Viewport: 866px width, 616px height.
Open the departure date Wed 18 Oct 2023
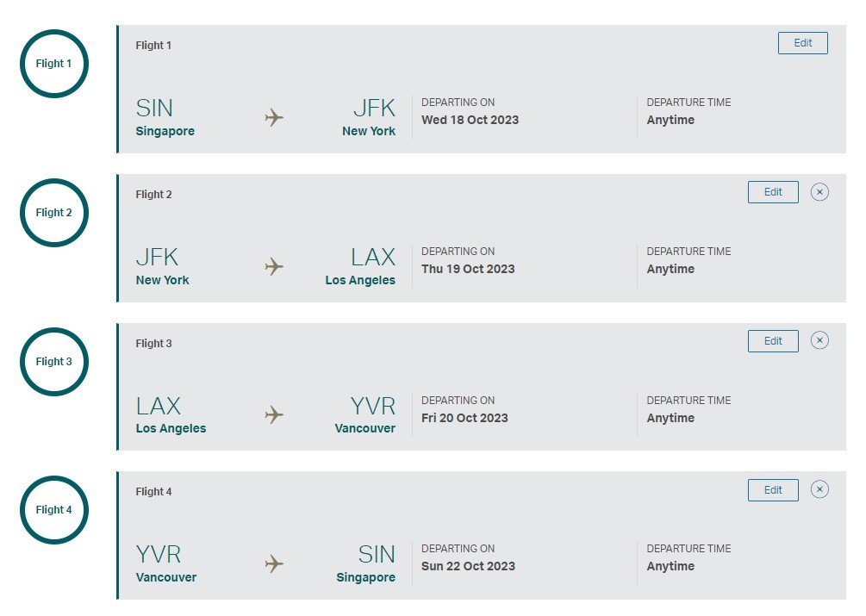point(470,120)
